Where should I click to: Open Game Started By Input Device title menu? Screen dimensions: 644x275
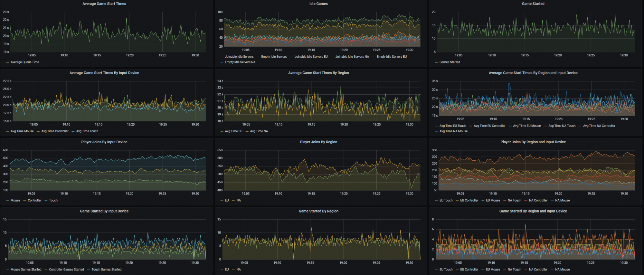click(104, 211)
